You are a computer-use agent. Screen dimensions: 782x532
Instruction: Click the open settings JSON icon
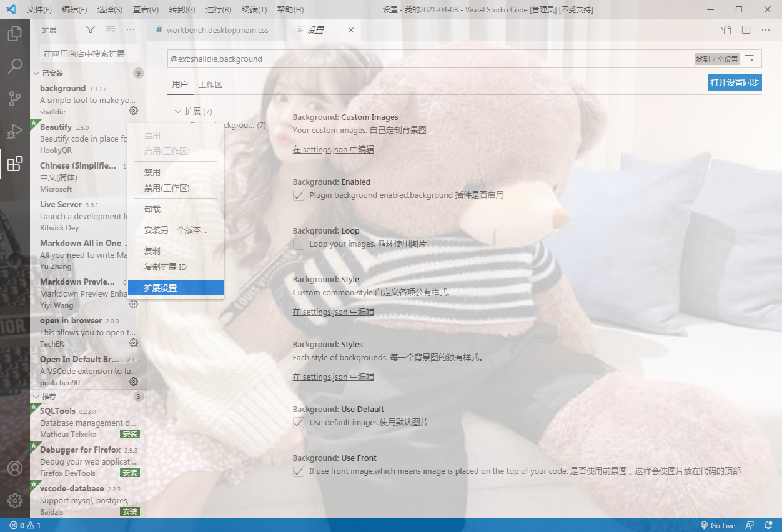[726, 30]
